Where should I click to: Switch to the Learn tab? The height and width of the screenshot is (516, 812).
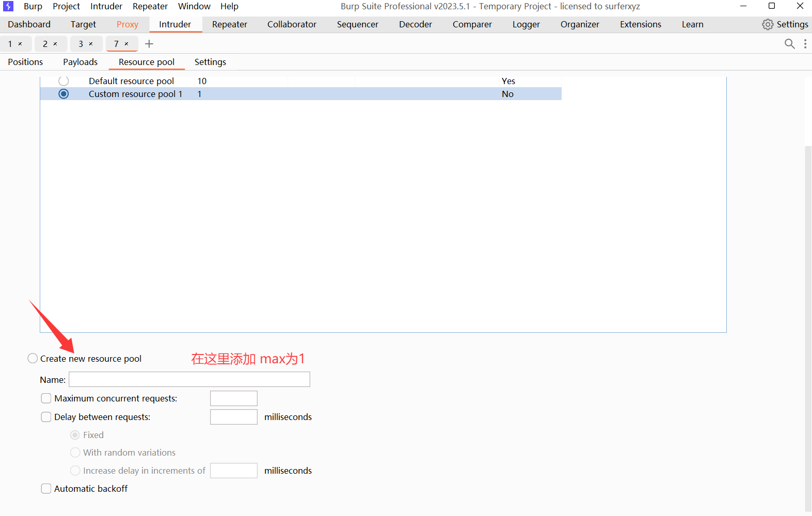click(692, 24)
